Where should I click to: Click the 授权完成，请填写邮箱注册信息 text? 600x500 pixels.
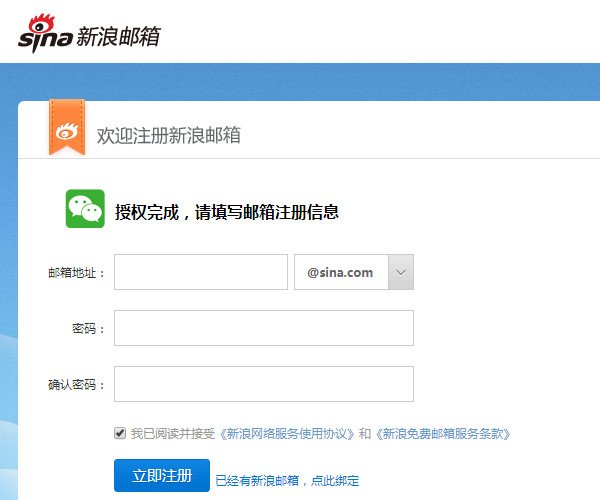click(227, 212)
